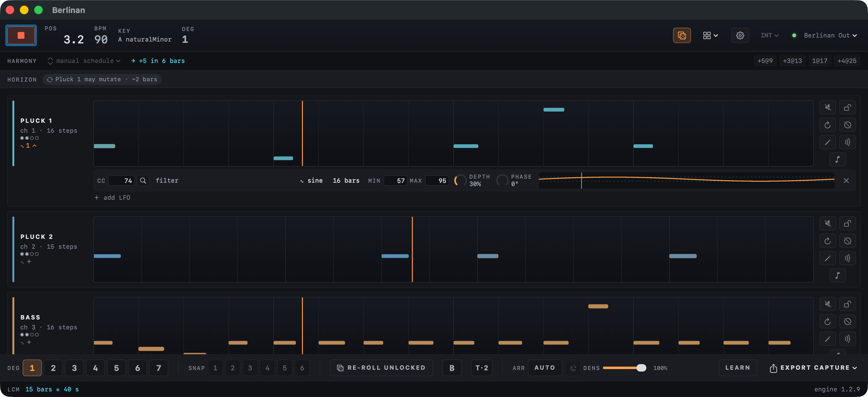Mute the Bass track
Viewport: 868px width, 397px height.
tap(828, 304)
